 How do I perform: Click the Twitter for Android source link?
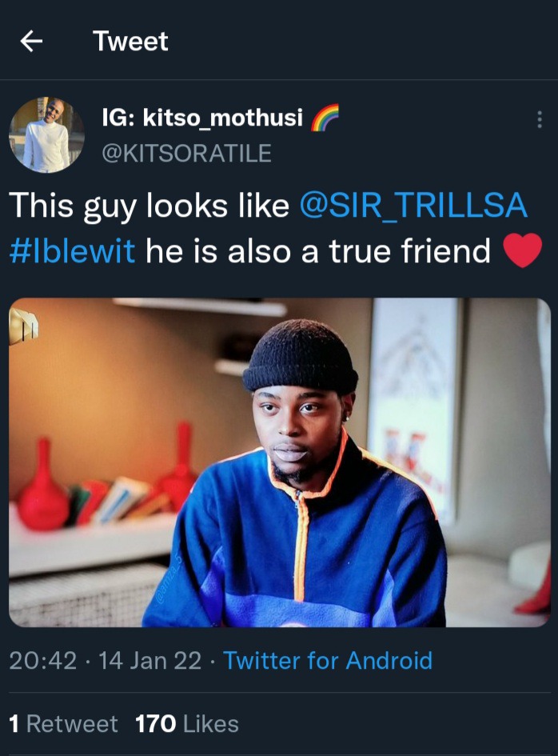click(x=328, y=660)
